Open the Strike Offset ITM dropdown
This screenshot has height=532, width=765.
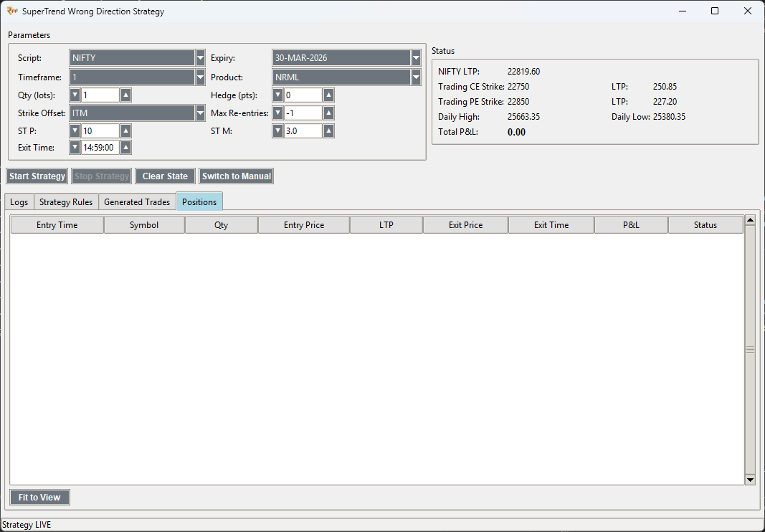(200, 113)
